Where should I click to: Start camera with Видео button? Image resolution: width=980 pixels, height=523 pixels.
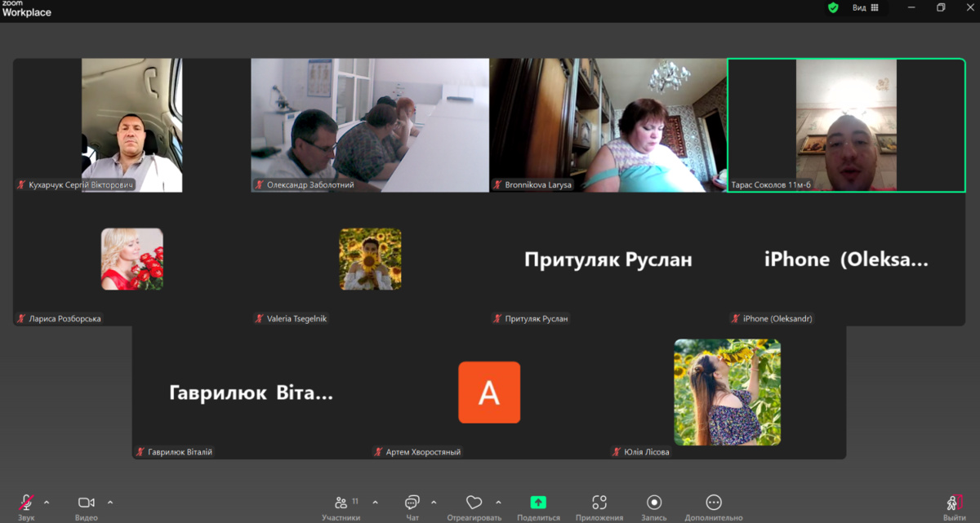[87, 507]
